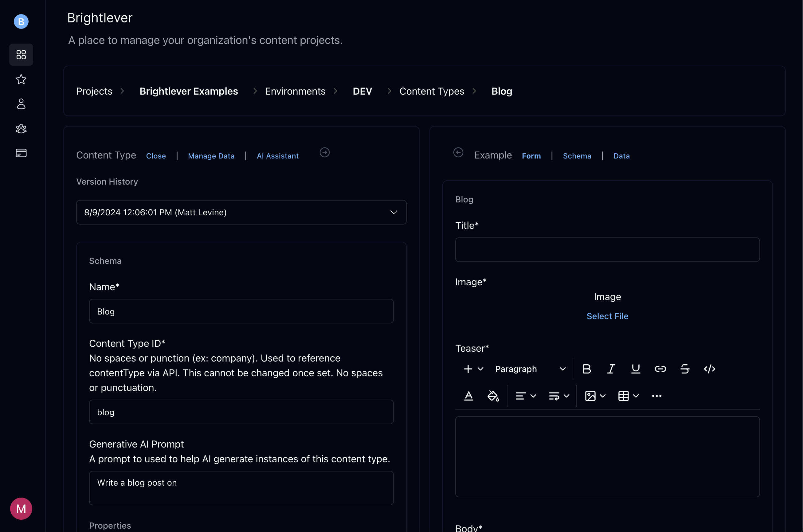Open more options ellipsis in Teaser toolbar
The width and height of the screenshot is (803, 532).
pos(656,396)
